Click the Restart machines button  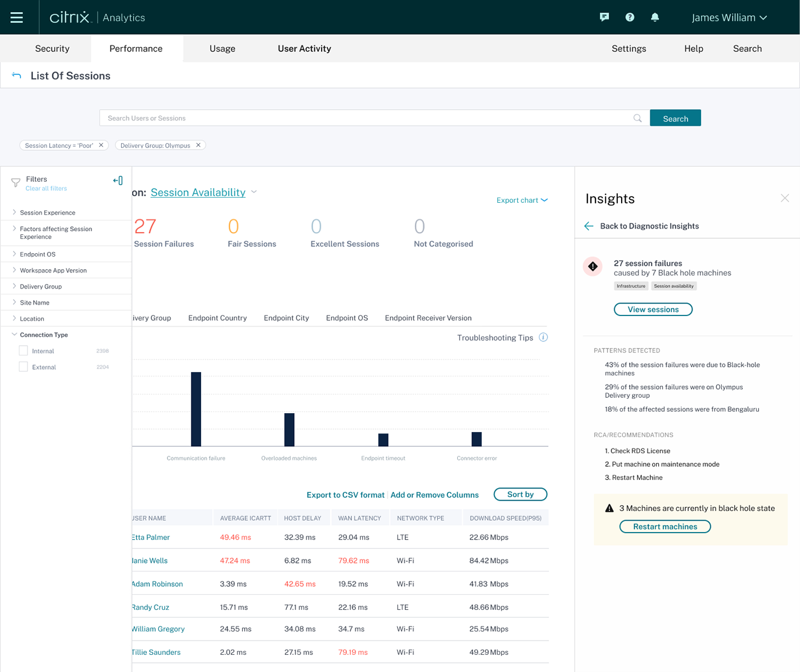click(x=665, y=526)
